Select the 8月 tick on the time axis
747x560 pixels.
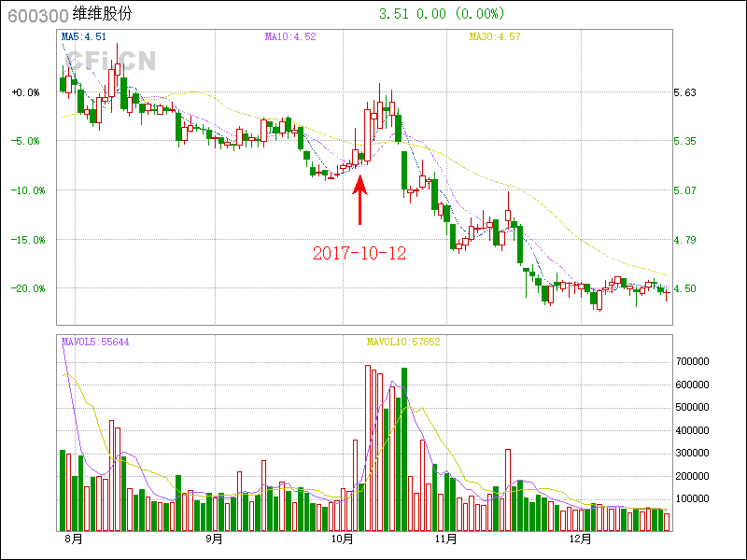click(73, 539)
